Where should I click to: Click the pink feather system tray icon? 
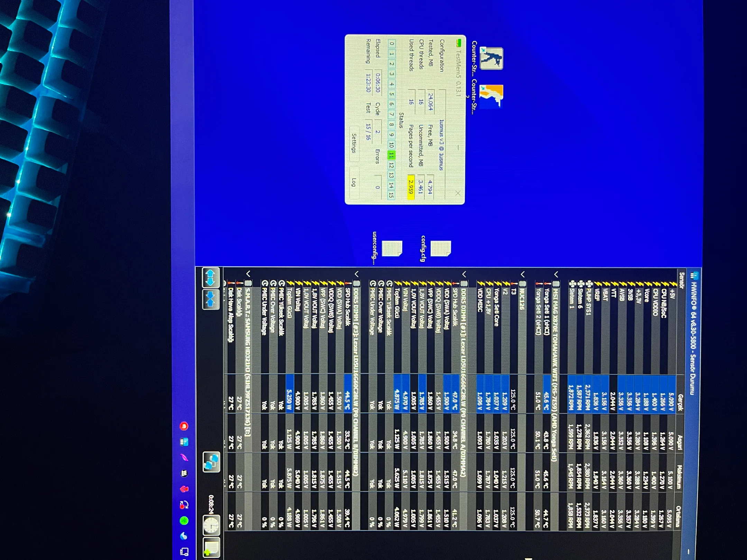(184, 458)
